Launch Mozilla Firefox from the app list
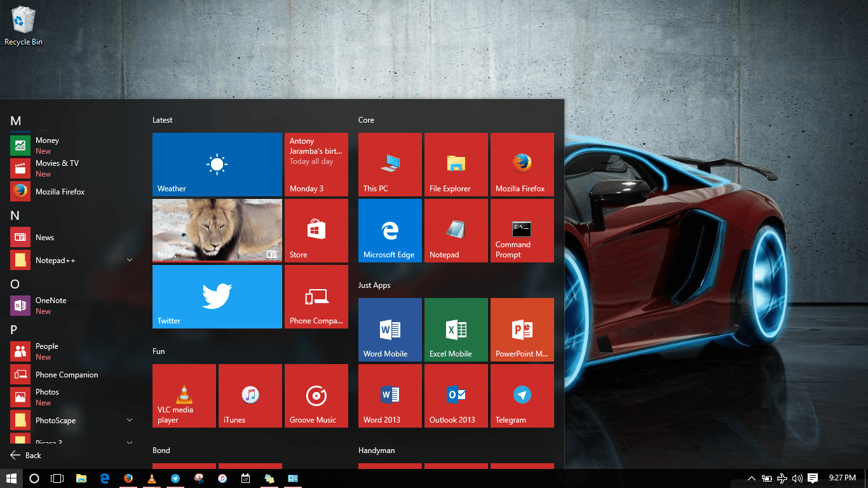The width and height of the screenshot is (868, 488). pyautogui.click(x=73, y=191)
